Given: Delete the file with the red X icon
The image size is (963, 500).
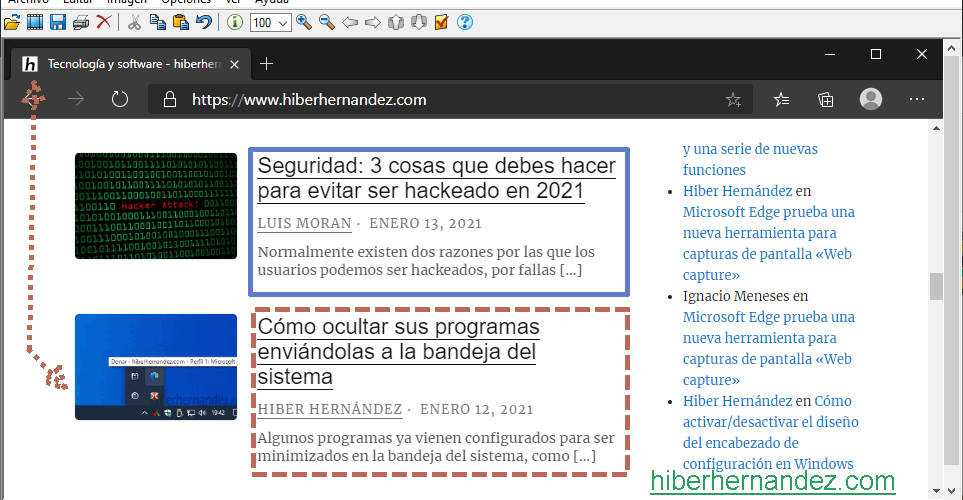Looking at the screenshot, I should click(x=104, y=23).
